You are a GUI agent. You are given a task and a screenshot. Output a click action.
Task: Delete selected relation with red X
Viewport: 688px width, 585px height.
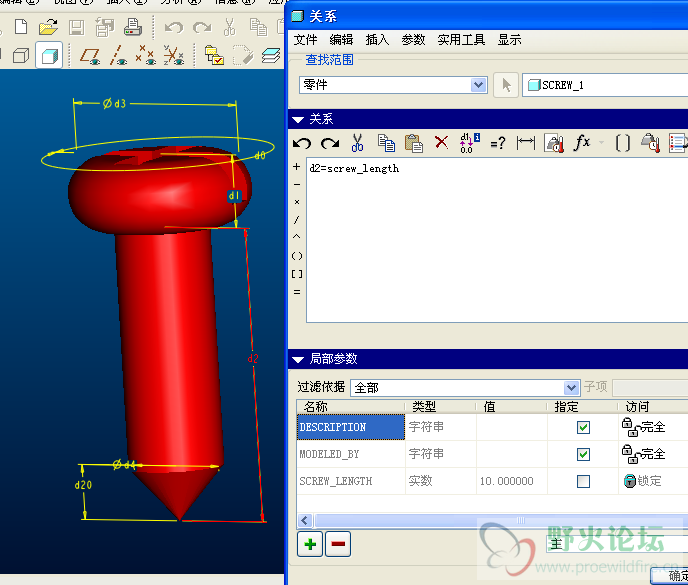[441, 142]
